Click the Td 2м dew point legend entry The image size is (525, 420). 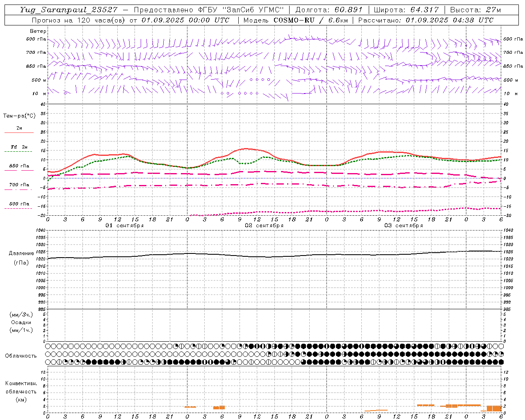tap(19, 147)
